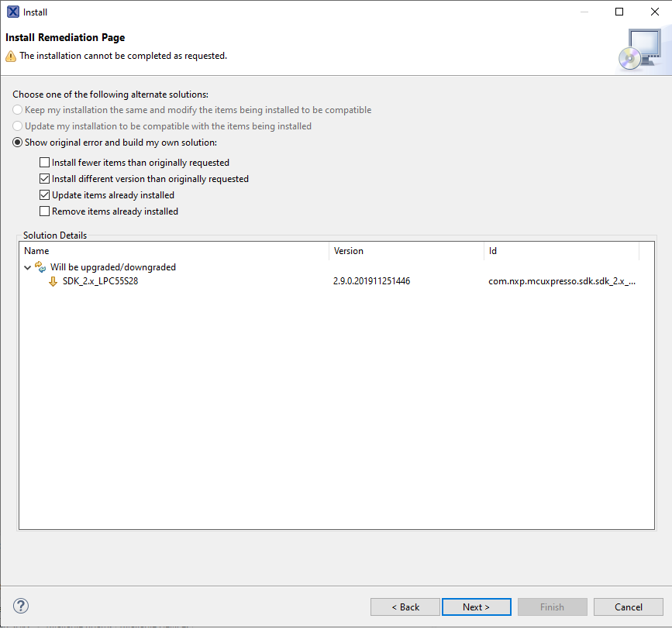Viewport: 672px width, 629px height.
Task: Click the yellow downgrade arrow beside SDK_2.x_LPC55S28
Action: pyautogui.click(x=53, y=281)
